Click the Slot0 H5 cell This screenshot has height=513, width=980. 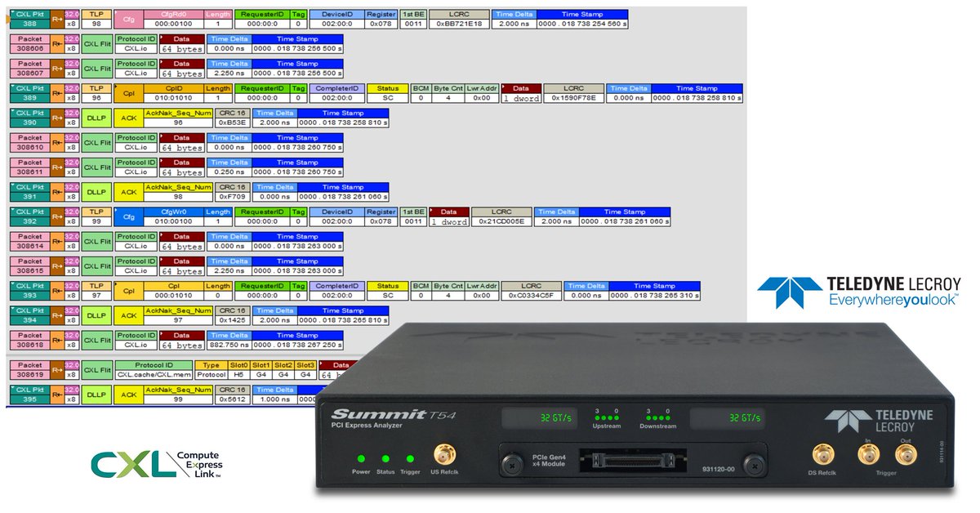coord(238,369)
